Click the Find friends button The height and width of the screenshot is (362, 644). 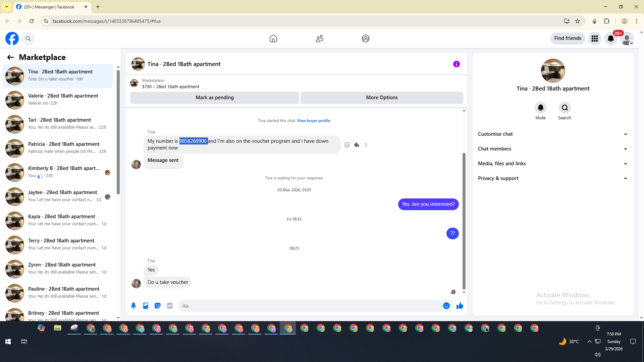[568, 39]
